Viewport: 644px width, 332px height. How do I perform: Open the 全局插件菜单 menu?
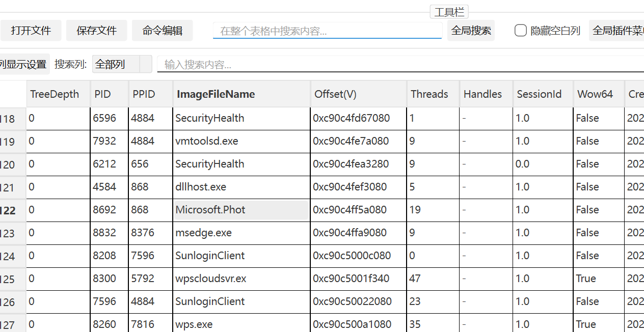(x=616, y=31)
